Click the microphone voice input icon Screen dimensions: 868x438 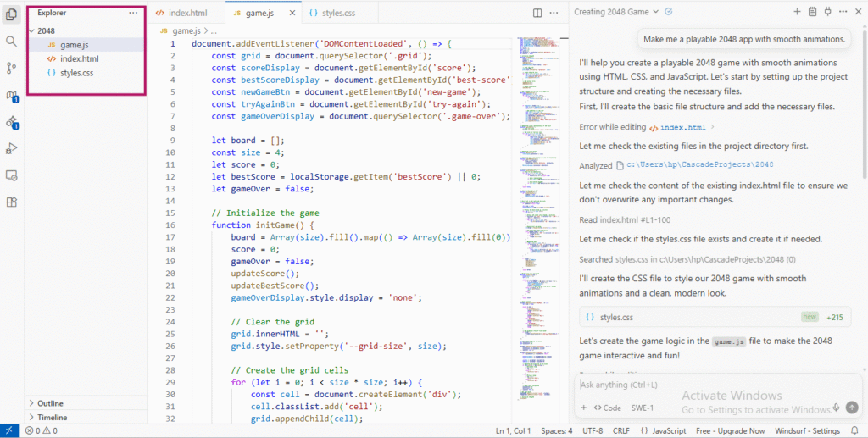[837, 408]
